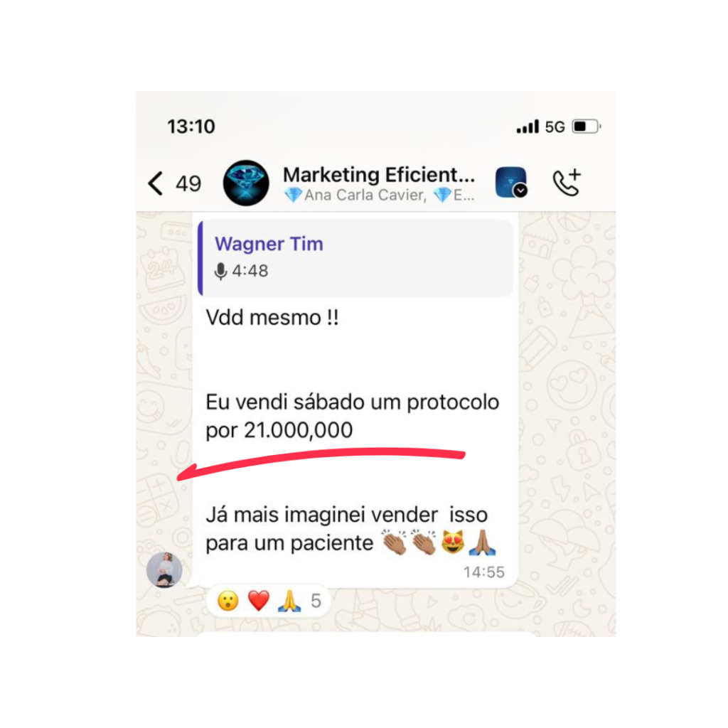Tap the heart-eyes cat emoji
The width and height of the screenshot is (728, 728).
tap(453, 542)
